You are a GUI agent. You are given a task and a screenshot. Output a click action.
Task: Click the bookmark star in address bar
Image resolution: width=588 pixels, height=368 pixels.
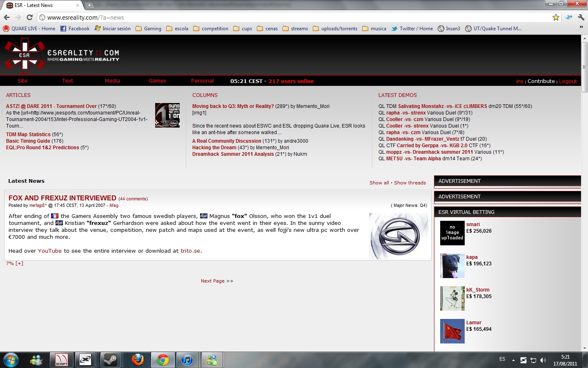tap(556, 17)
